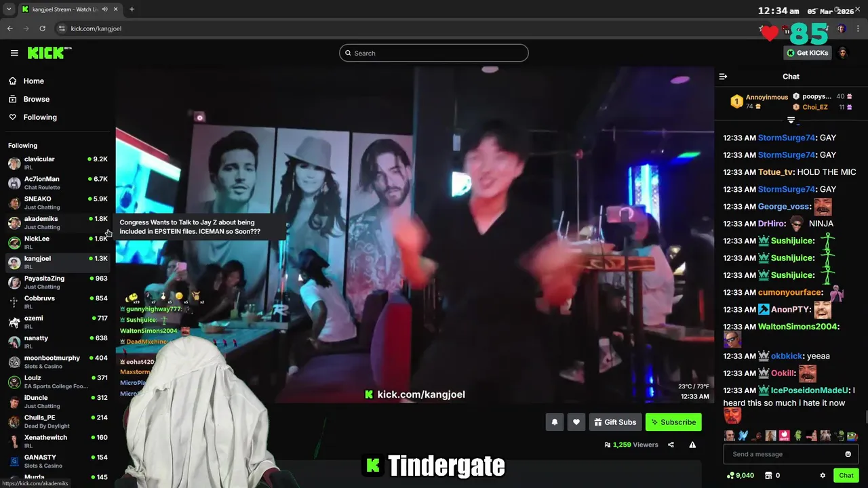Click username cumonyourface in chat

tap(790, 292)
